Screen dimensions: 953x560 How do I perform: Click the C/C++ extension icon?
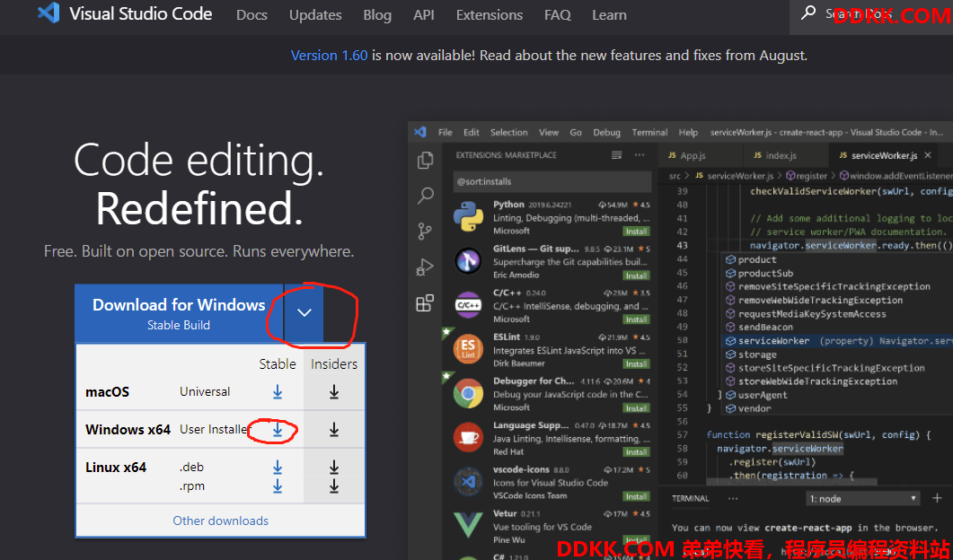[x=469, y=305]
